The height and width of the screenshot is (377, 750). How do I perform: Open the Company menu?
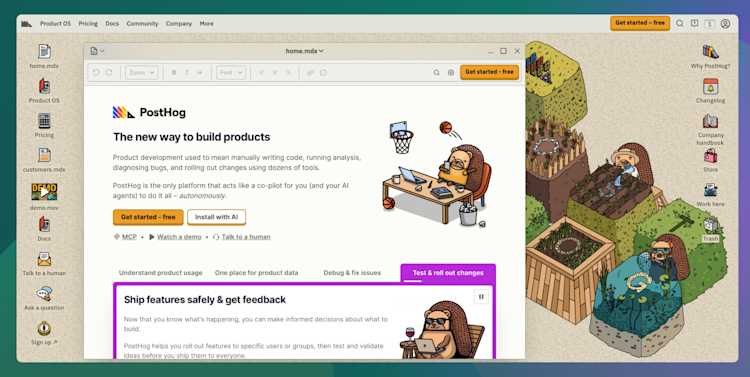(179, 23)
